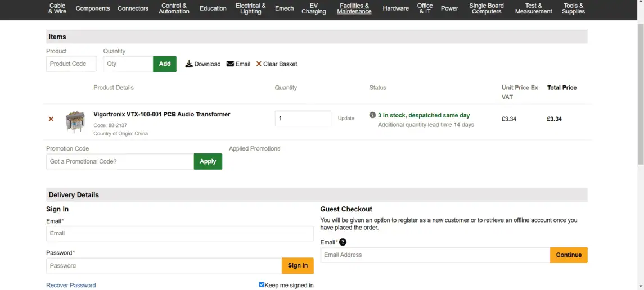Open the Cable & Wire menu
644x290 pixels.
click(57, 8)
